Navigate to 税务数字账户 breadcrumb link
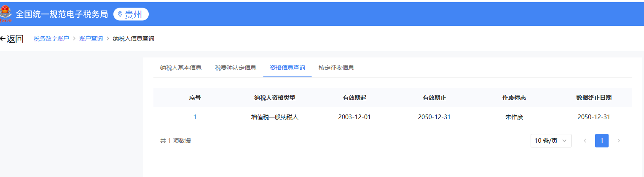 point(51,38)
